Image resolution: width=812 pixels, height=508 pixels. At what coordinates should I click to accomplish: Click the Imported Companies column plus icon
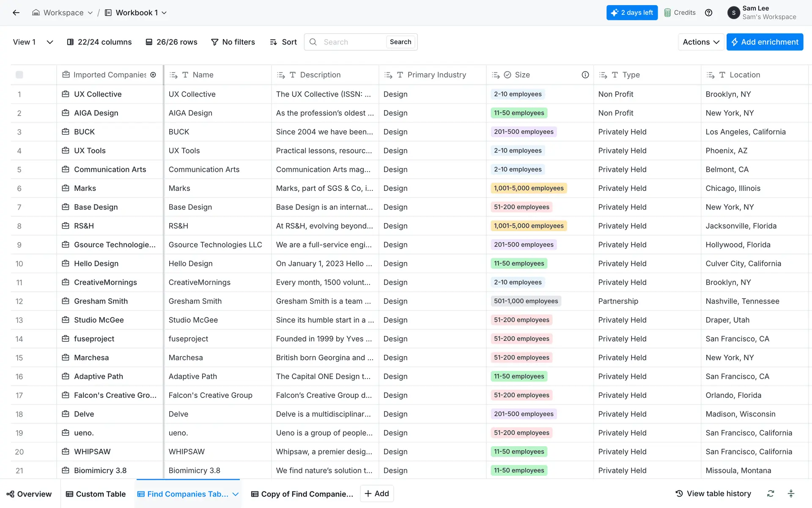click(x=153, y=75)
